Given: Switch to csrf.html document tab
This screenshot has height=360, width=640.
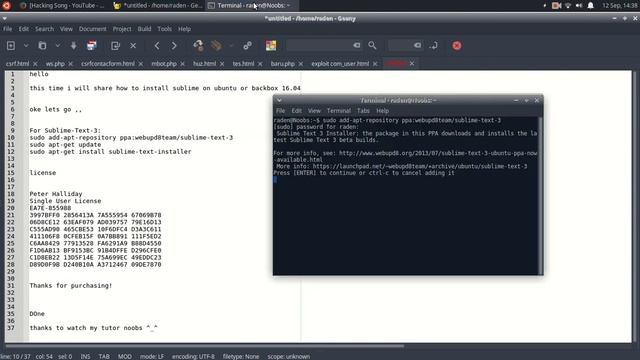Looking at the screenshot, I should click(18, 64).
